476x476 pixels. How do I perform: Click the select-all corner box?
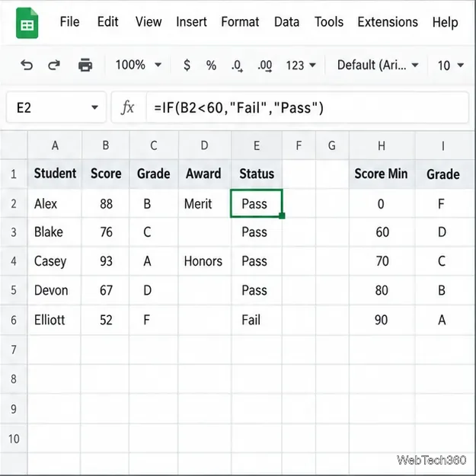coord(14,145)
